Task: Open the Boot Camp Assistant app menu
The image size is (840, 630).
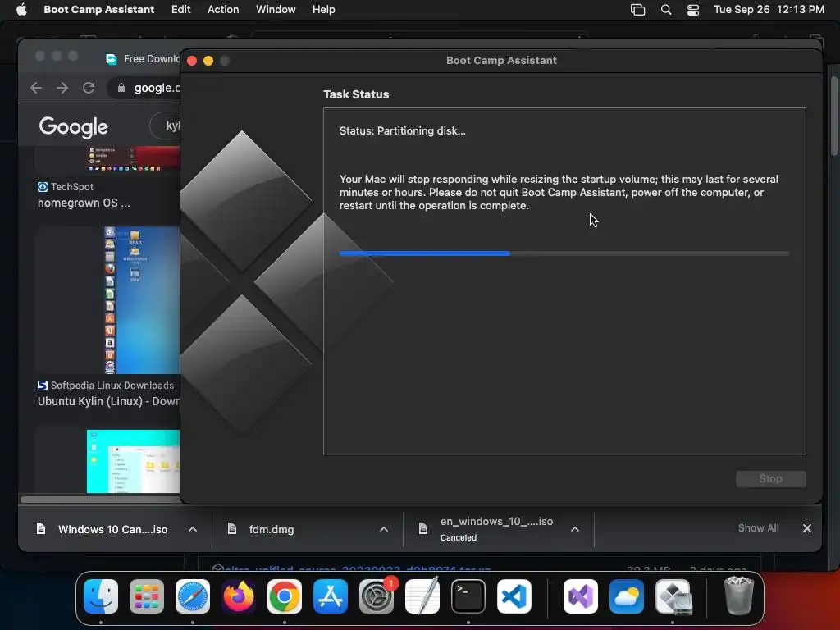Action: [98, 10]
